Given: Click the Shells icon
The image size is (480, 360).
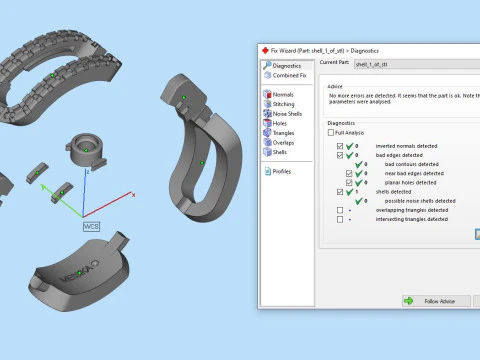Looking at the screenshot, I should [267, 152].
